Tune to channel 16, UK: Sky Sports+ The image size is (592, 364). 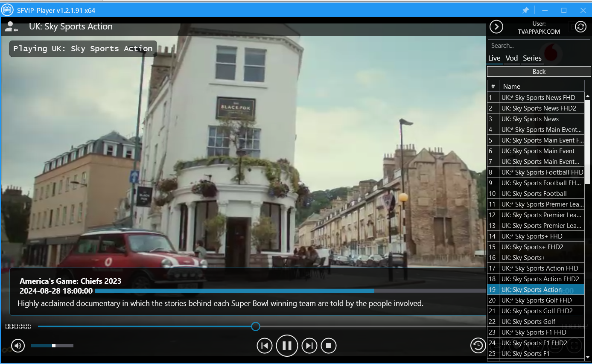point(536,258)
